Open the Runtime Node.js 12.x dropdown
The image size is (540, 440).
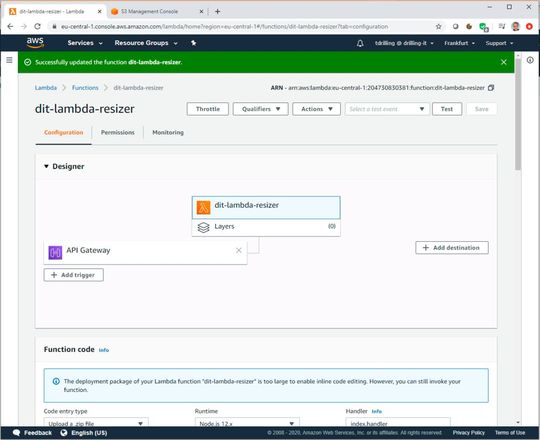(247, 422)
